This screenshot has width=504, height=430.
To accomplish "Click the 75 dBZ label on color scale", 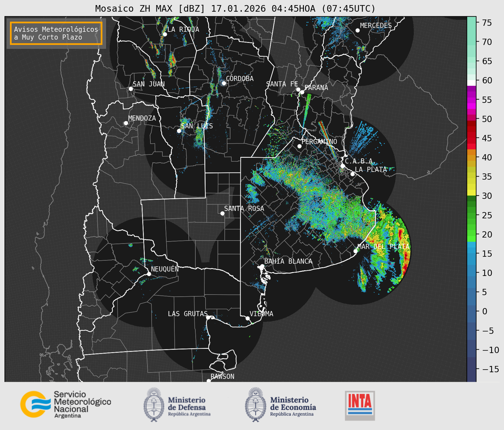I will [487, 23].
